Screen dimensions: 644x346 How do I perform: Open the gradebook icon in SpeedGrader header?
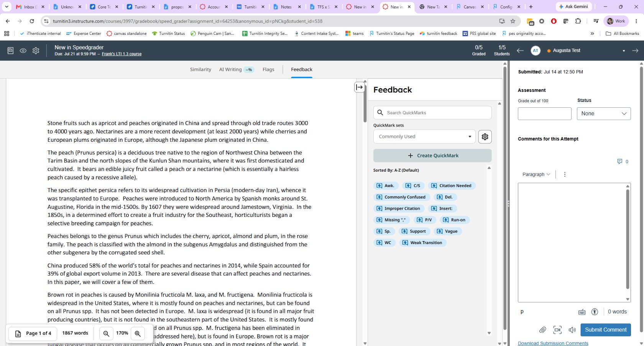[x=10, y=51]
